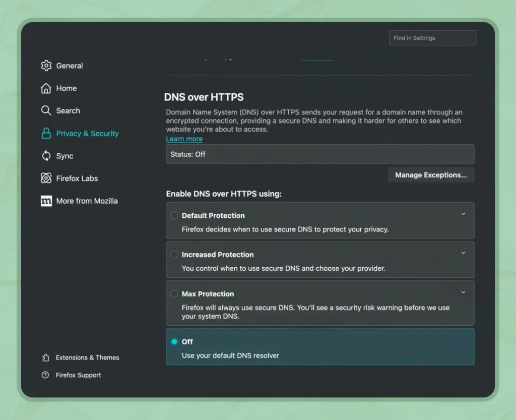The height and width of the screenshot is (420, 516).
Task: Click the Privacy & Security lock icon
Action: point(46,133)
